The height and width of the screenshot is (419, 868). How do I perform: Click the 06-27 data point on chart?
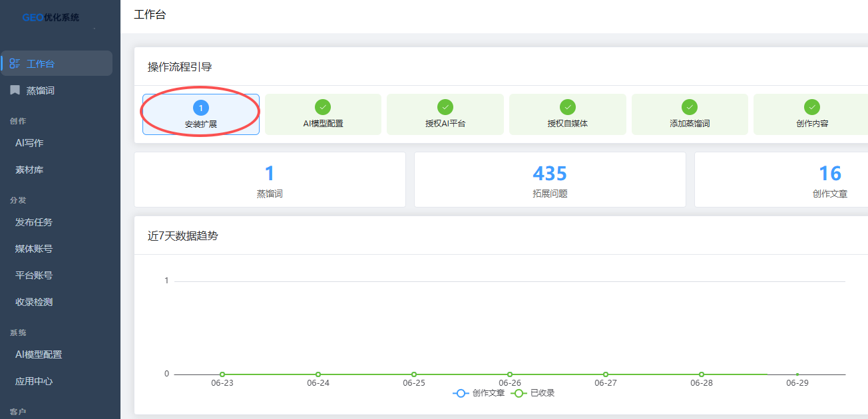coord(606,374)
